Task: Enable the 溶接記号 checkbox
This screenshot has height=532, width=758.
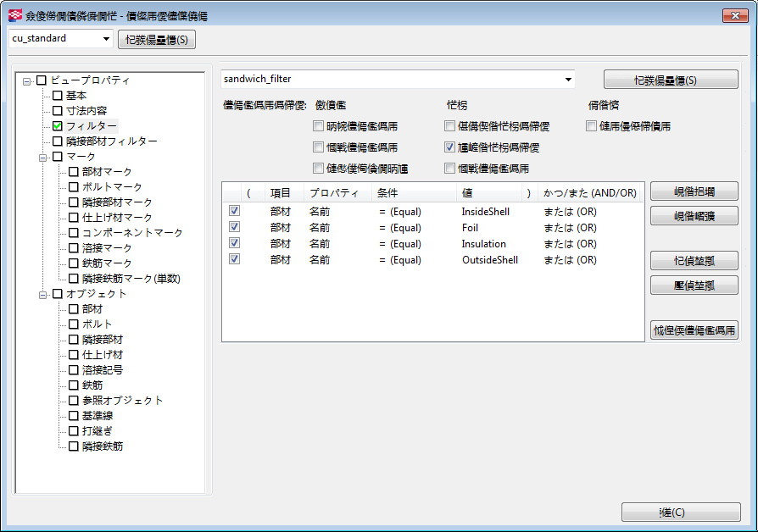Action: [x=73, y=370]
